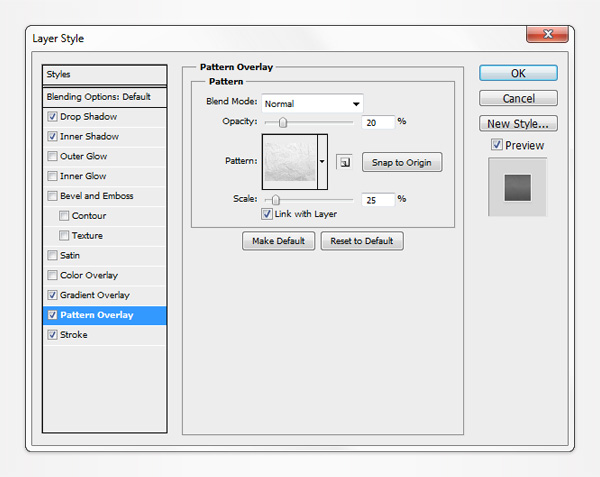
Task: Click the new preset from pattern icon
Action: (x=343, y=162)
